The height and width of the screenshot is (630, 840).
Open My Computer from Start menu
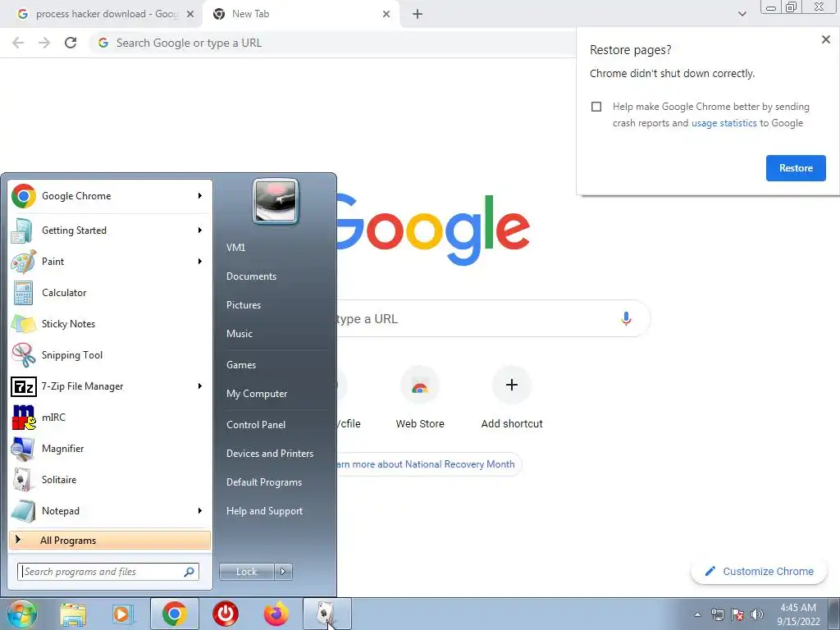click(x=257, y=394)
